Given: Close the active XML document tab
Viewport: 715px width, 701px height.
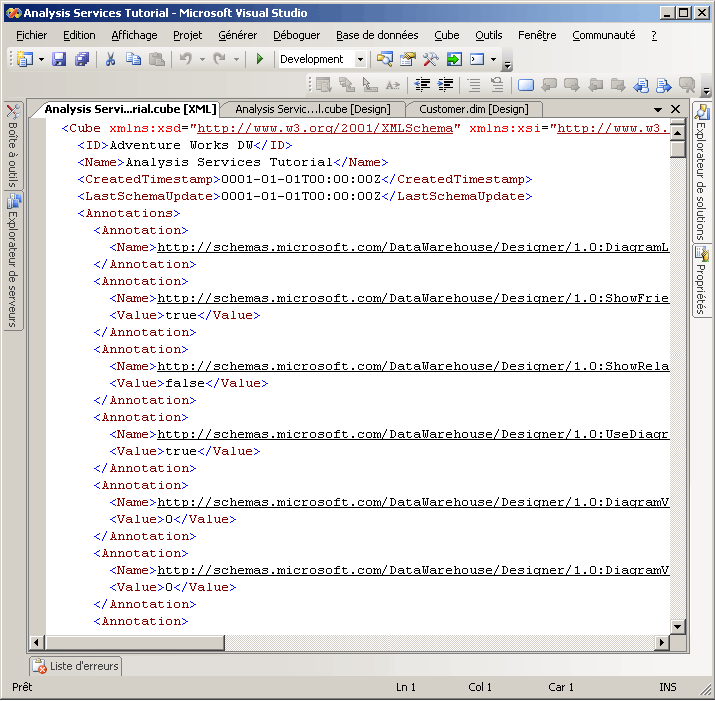Looking at the screenshot, I should [676, 109].
